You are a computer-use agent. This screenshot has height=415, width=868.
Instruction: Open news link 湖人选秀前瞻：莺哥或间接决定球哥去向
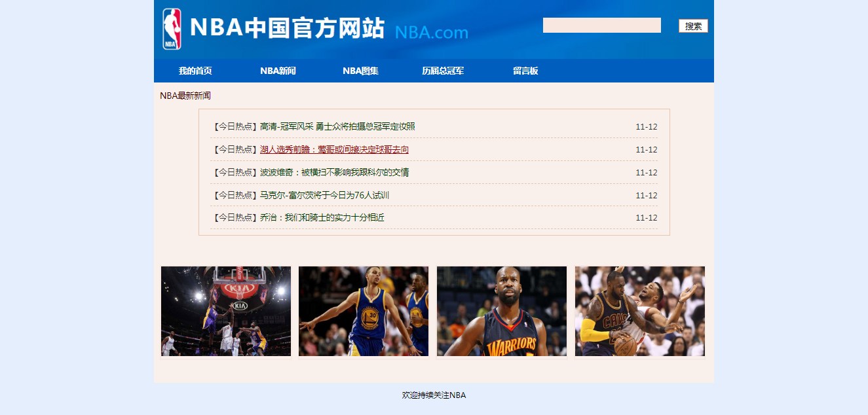point(334,150)
